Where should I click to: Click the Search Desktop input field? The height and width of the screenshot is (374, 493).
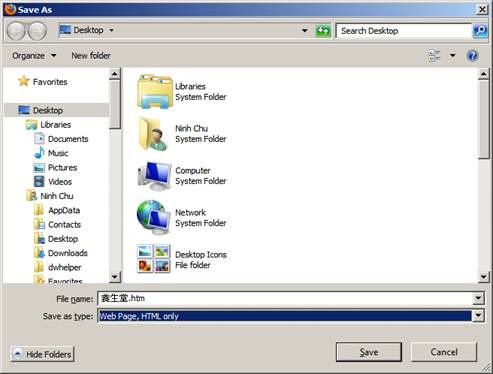point(404,31)
